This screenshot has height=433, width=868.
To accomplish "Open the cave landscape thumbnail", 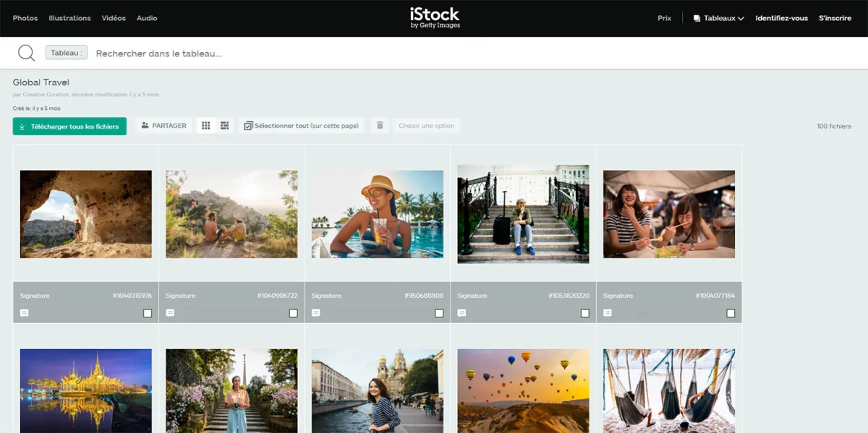I will [x=86, y=214].
